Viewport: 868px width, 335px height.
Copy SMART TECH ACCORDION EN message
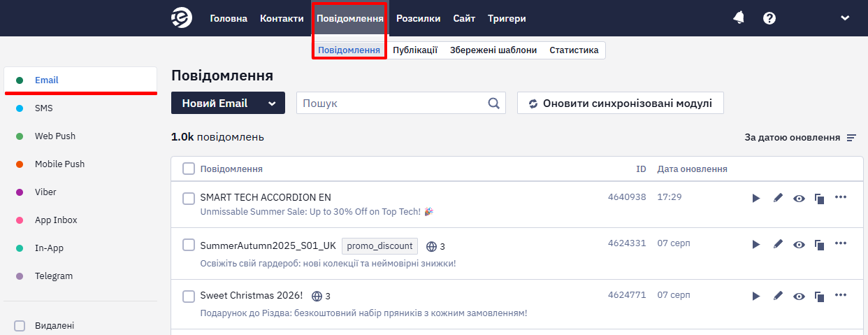click(x=819, y=199)
